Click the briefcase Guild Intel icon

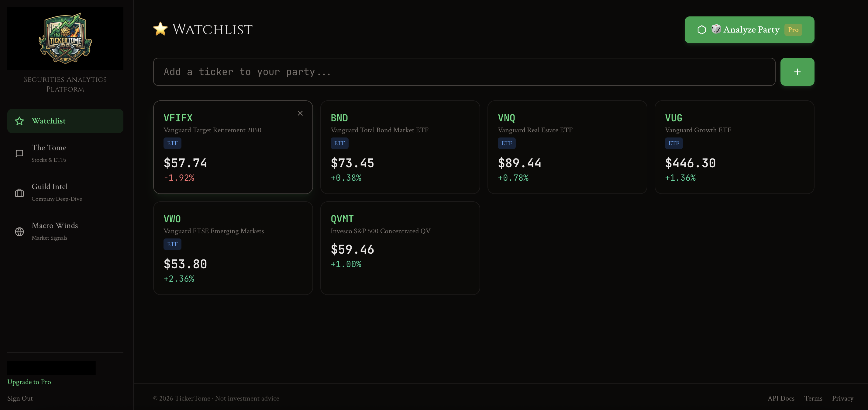(19, 193)
